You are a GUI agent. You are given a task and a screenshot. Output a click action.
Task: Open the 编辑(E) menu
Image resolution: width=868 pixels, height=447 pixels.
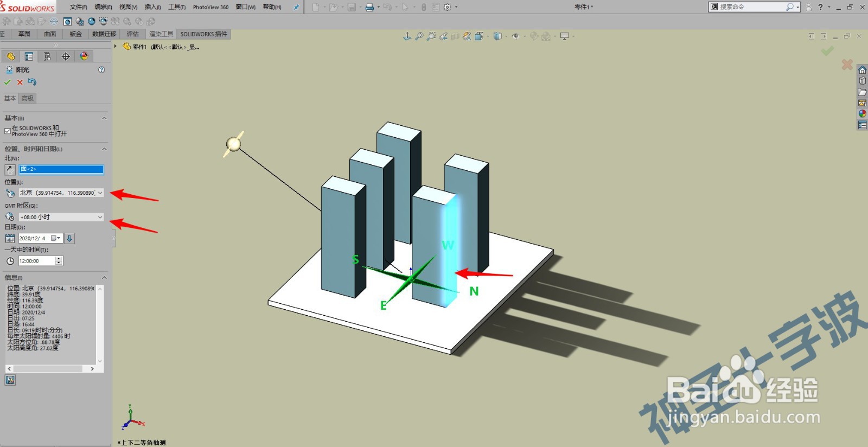[104, 7]
